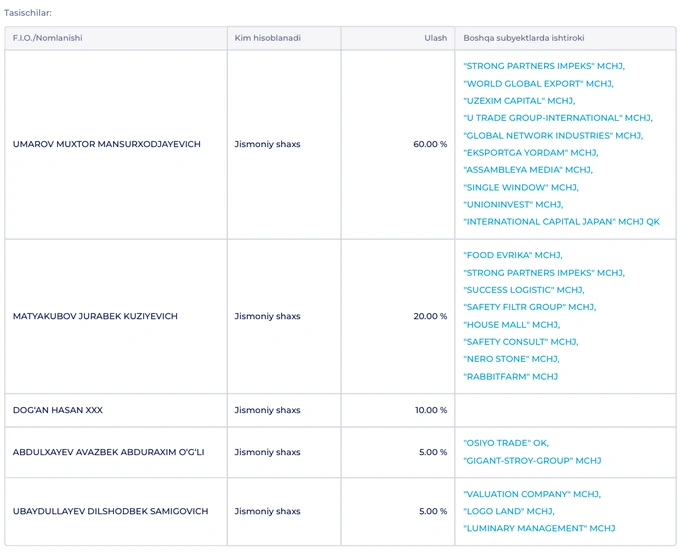Open the "GIGANT-STROY-GROUP" MCHJ link
This screenshot has height=553, width=680.
(x=532, y=461)
